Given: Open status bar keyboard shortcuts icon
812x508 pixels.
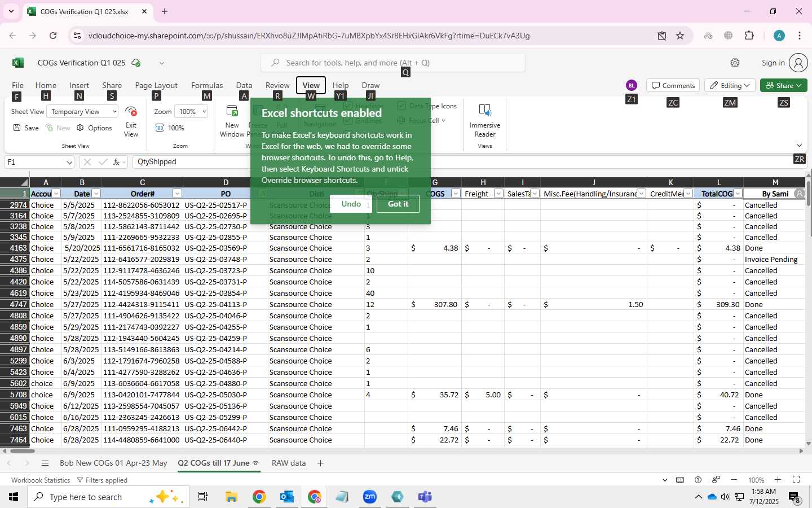Looking at the screenshot, I should 680,480.
